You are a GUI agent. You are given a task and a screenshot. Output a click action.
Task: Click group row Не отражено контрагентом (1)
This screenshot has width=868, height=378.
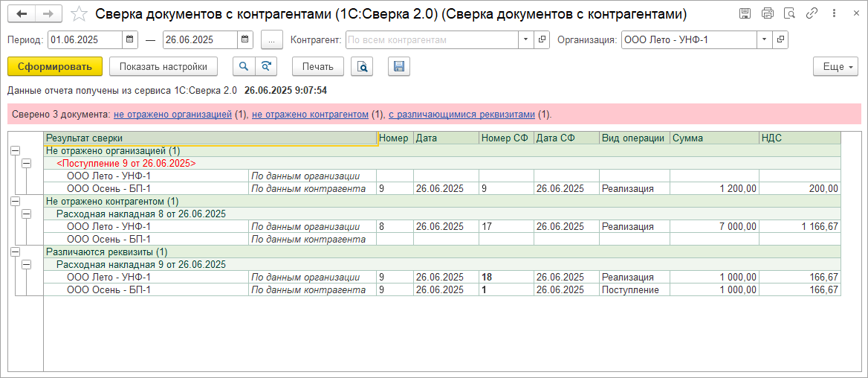pos(441,201)
